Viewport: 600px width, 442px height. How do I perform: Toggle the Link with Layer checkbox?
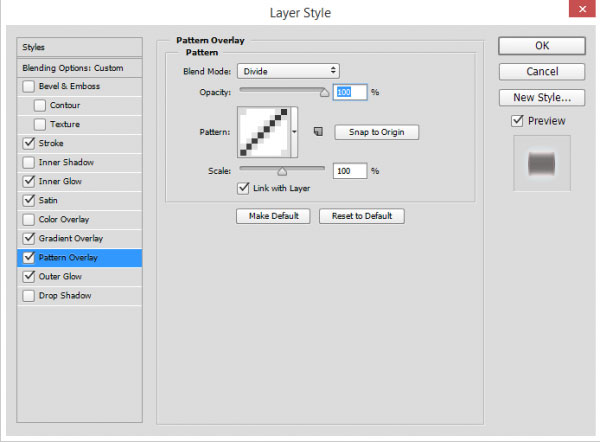243,188
